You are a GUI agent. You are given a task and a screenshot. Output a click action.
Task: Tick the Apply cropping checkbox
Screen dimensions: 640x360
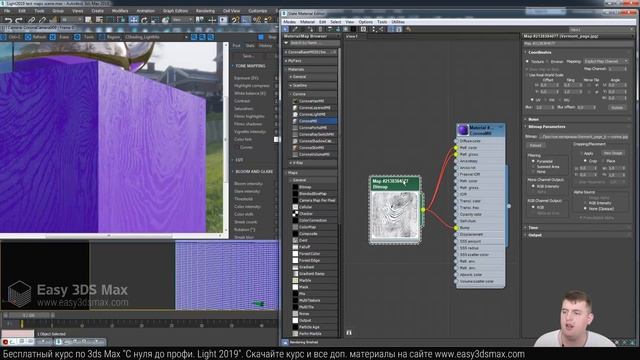581,153
